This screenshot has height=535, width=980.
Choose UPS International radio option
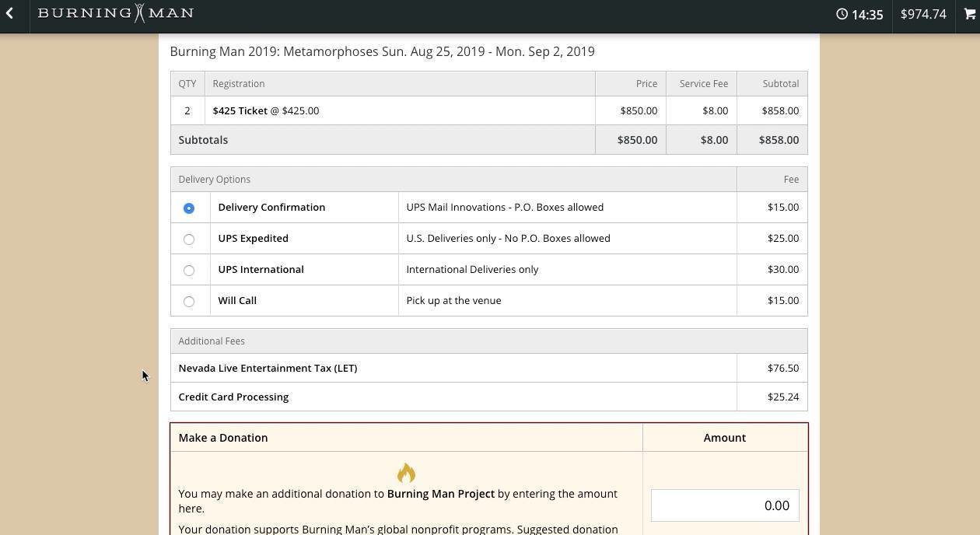188,270
